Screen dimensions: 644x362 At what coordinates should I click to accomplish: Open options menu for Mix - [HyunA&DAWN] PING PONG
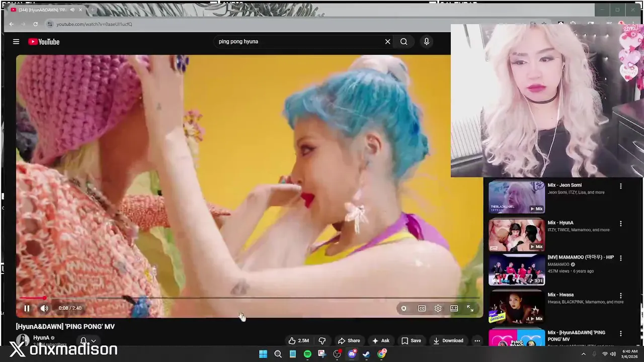[620, 333]
